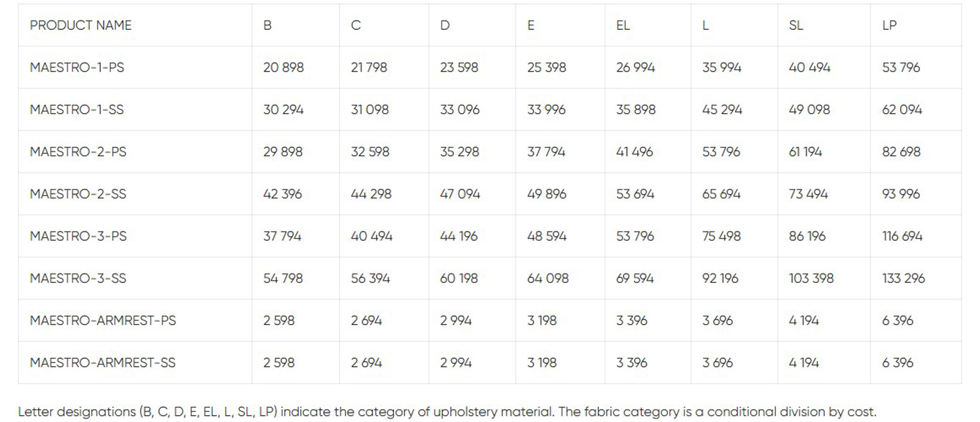This screenshot has width=980, height=422.
Task: Click the 47 094 price cell
Action: (460, 194)
